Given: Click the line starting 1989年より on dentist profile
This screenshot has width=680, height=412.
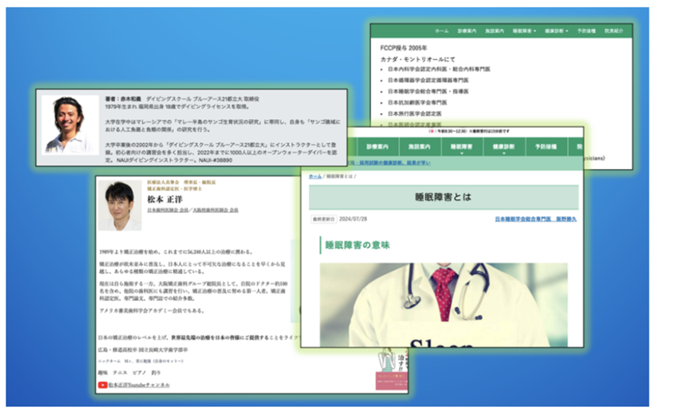Looking at the screenshot, I should point(176,252).
